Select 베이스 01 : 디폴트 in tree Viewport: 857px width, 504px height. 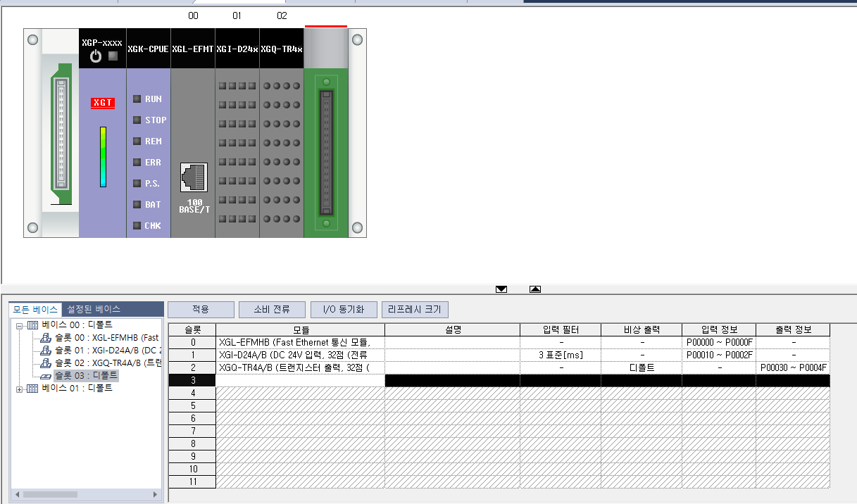[x=77, y=389]
